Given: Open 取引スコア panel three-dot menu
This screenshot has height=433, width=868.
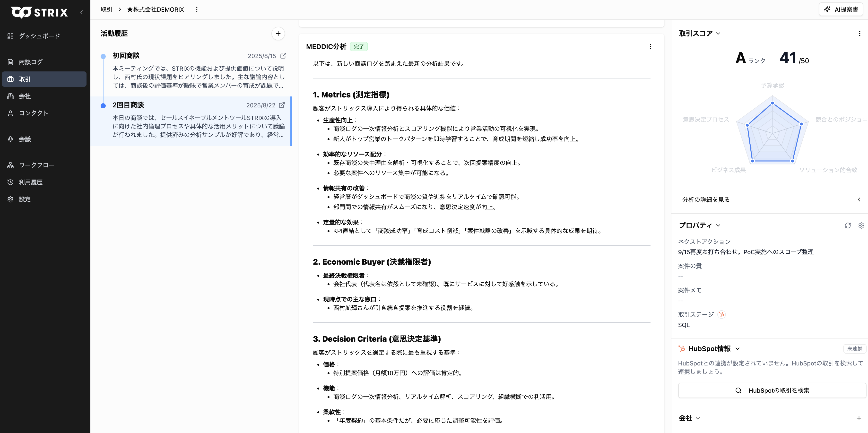Looking at the screenshot, I should (859, 34).
